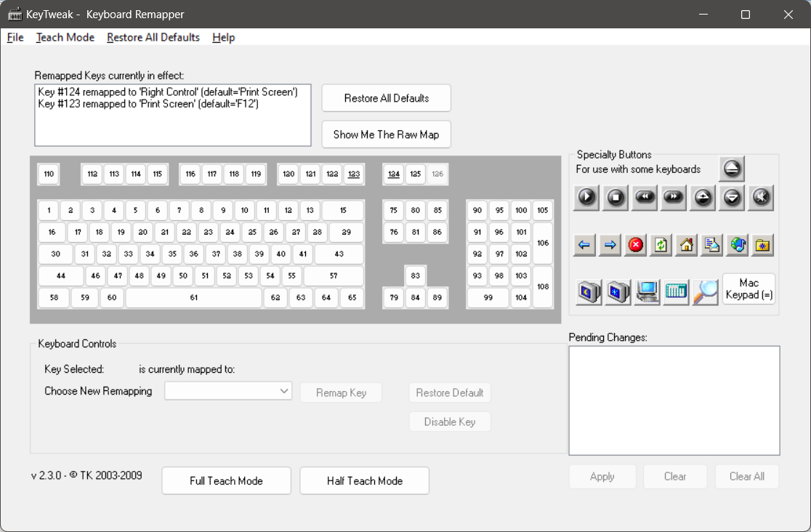811x532 pixels.
Task: Click Show Me The Raw Map
Action: (x=387, y=134)
